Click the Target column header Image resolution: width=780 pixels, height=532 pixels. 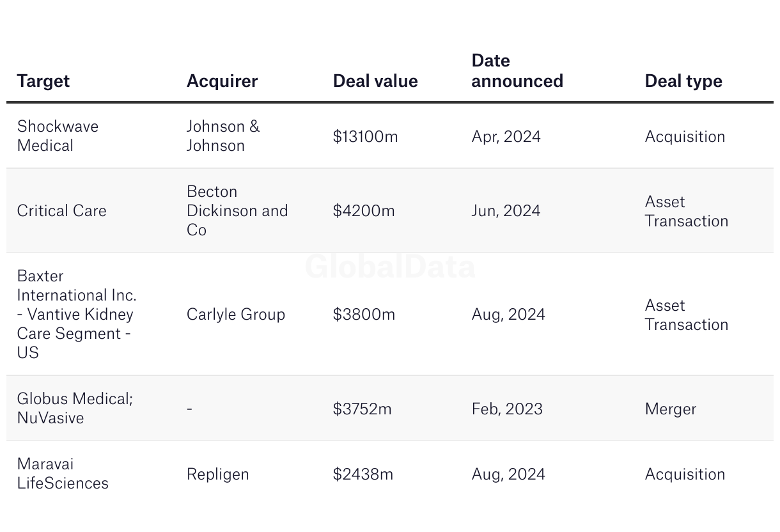pyautogui.click(x=43, y=81)
